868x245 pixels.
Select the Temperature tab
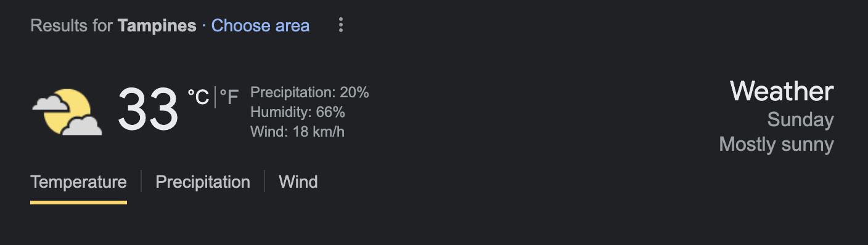point(78,182)
